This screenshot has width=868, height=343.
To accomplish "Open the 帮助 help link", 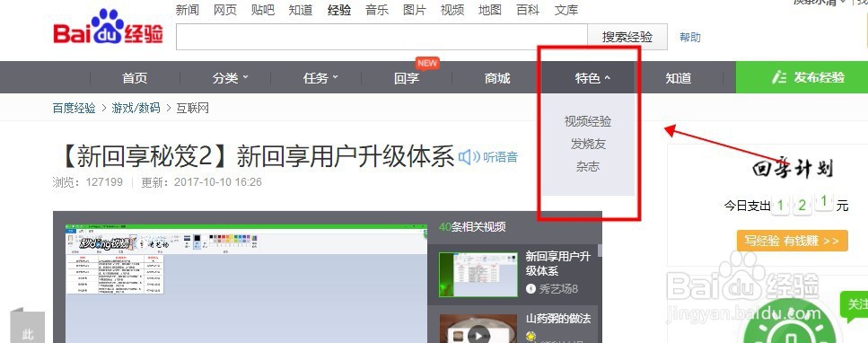I will point(690,37).
